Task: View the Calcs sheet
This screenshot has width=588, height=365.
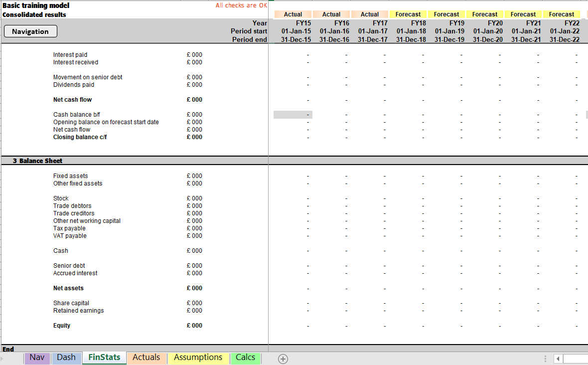Action: pyautogui.click(x=245, y=358)
